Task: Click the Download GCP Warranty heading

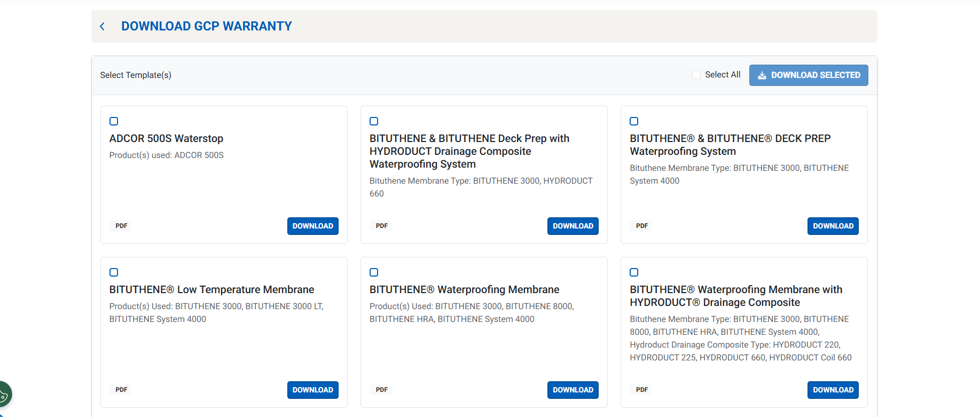Action: [x=207, y=26]
